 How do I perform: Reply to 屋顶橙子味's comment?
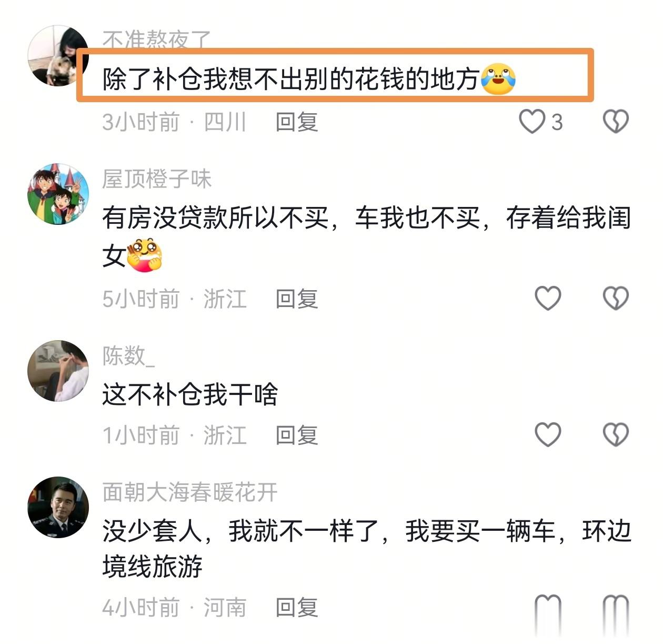[297, 299]
